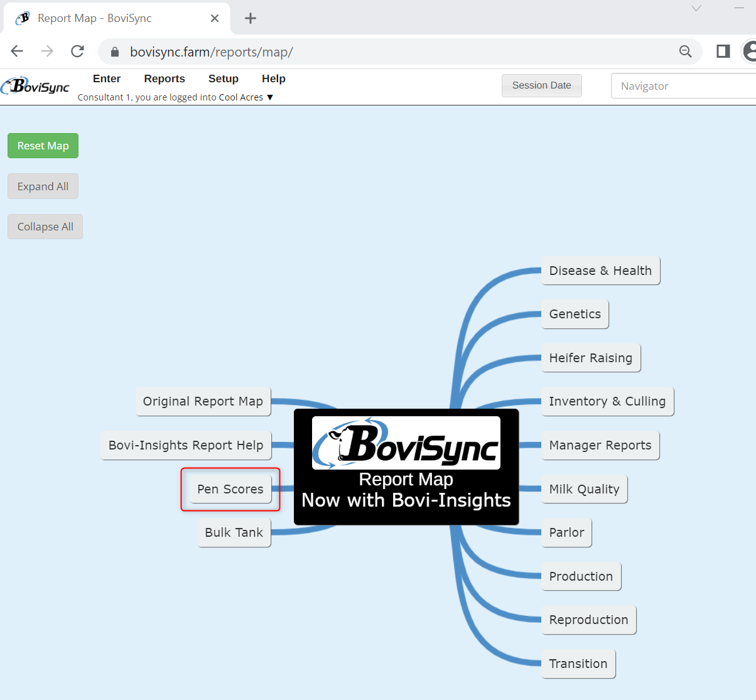Screen dimensions: 756x700
Task: Open the browser profile avatar
Action: (750, 51)
